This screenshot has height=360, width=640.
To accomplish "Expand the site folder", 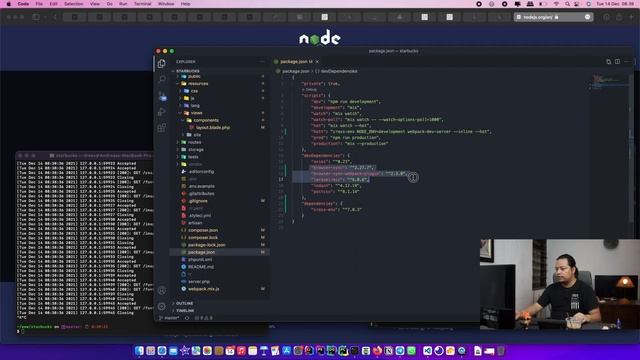I will point(197,135).
